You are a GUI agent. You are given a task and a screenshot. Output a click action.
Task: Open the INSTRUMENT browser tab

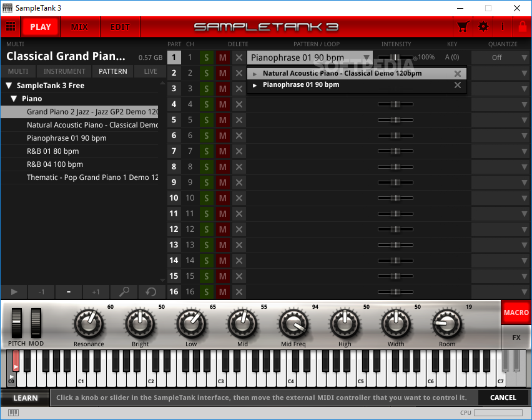click(64, 71)
